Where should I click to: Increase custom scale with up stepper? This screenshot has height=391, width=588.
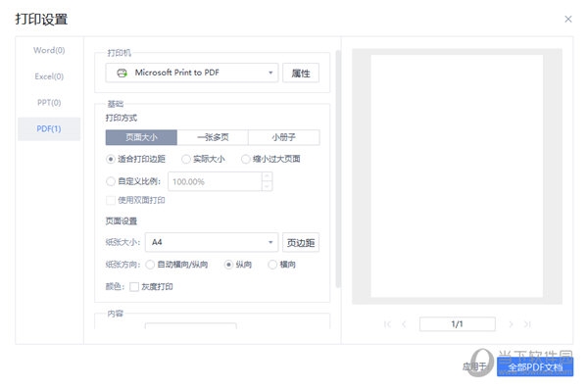(267, 177)
